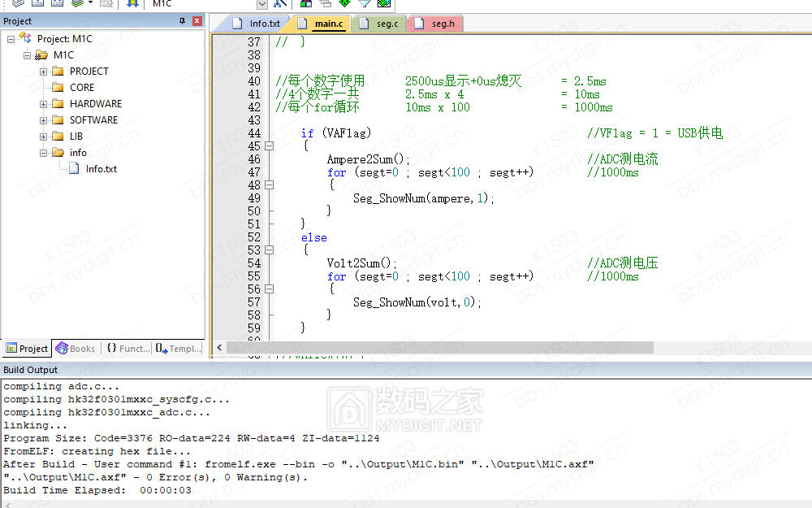Select the Templates bottom panel tab
Viewport: 812px width, 508px height.
click(178, 349)
